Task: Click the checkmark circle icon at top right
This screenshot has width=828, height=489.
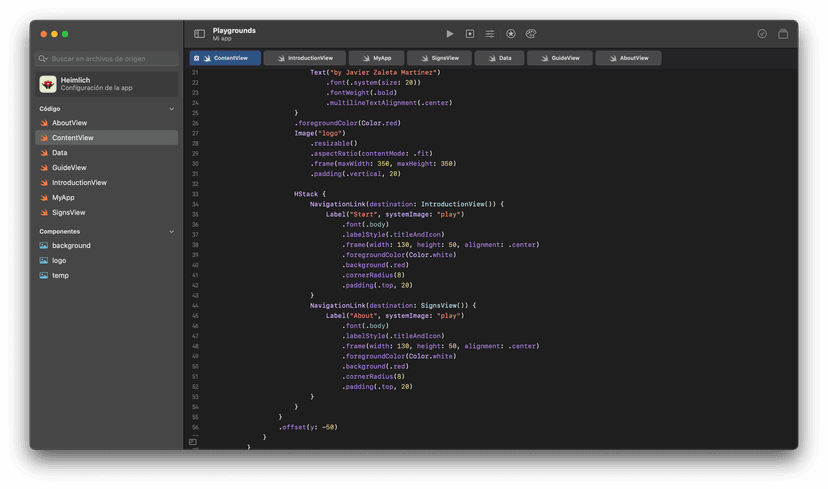Action: (x=762, y=34)
